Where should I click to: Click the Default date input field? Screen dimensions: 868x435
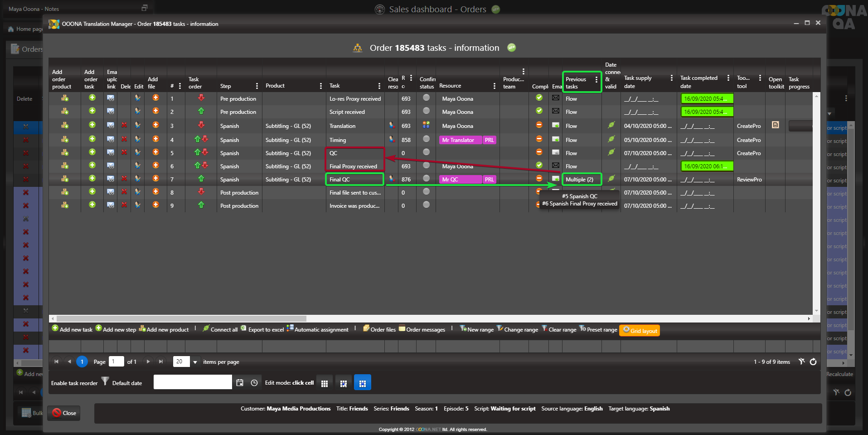click(x=193, y=382)
